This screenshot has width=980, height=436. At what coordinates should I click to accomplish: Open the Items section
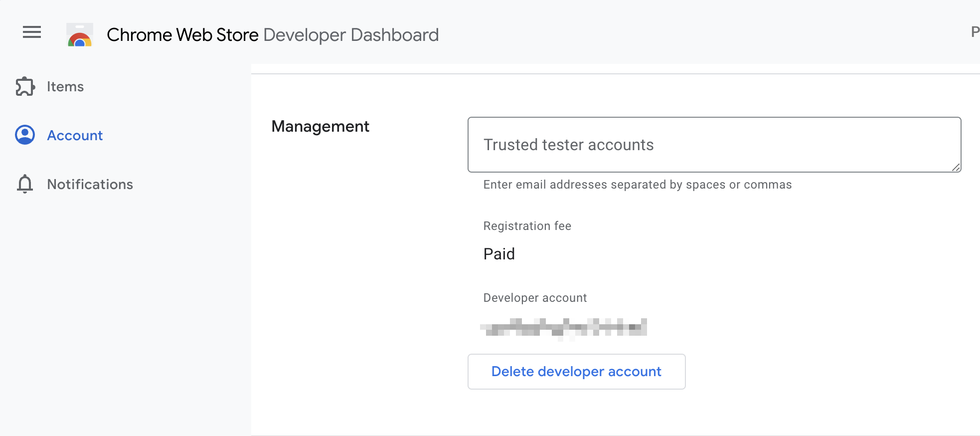click(65, 87)
